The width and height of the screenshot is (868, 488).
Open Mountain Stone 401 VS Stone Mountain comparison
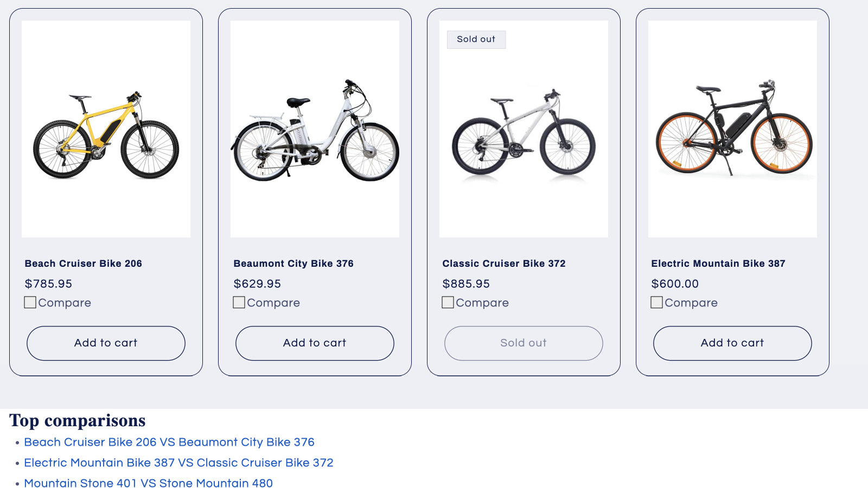[x=148, y=483]
